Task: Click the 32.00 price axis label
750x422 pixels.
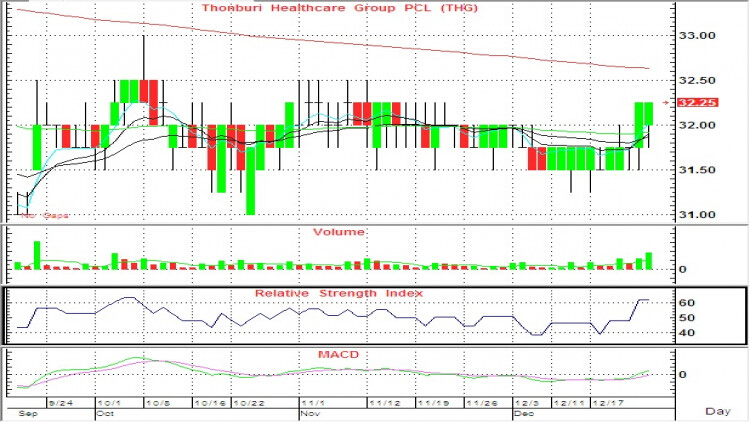Action: click(x=697, y=125)
